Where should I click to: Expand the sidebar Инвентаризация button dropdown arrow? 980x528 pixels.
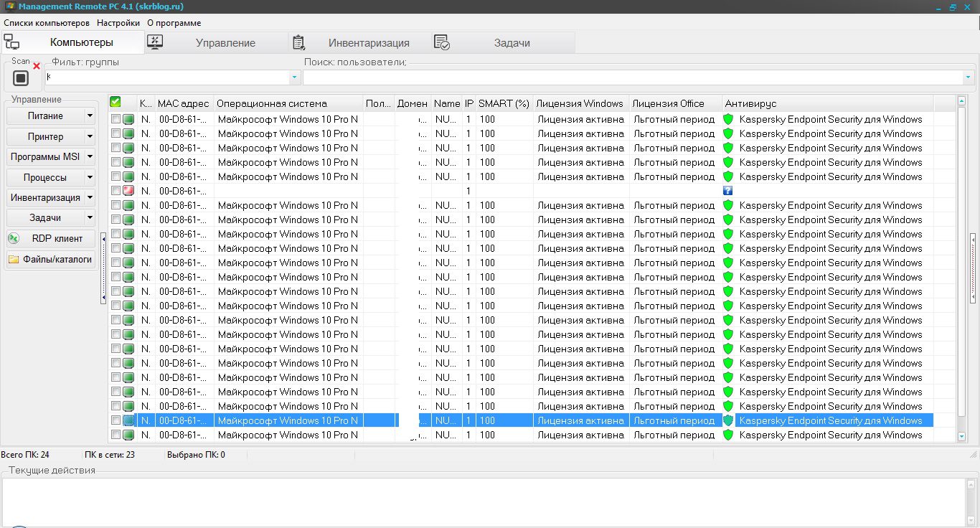(x=90, y=197)
